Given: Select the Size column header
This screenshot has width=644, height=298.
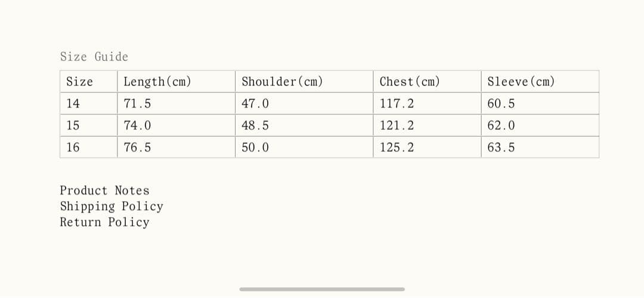Looking at the screenshot, I should click(x=79, y=82).
